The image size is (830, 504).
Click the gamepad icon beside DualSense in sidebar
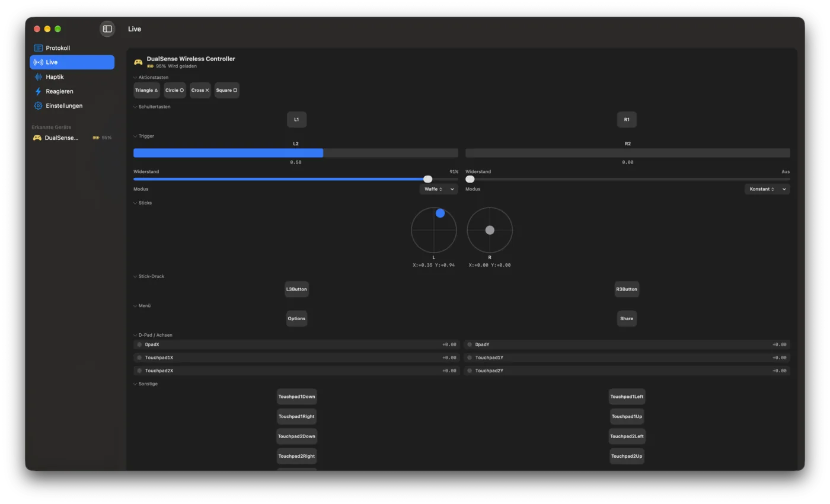point(37,138)
